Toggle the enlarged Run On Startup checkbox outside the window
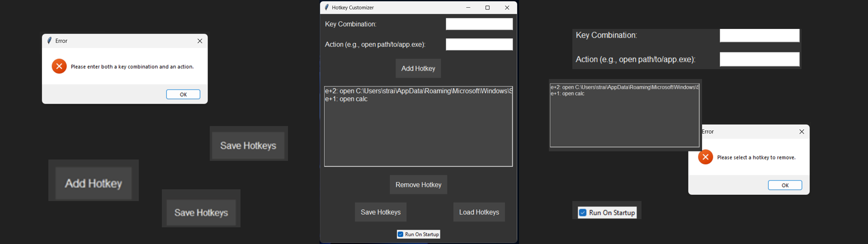 (x=583, y=212)
